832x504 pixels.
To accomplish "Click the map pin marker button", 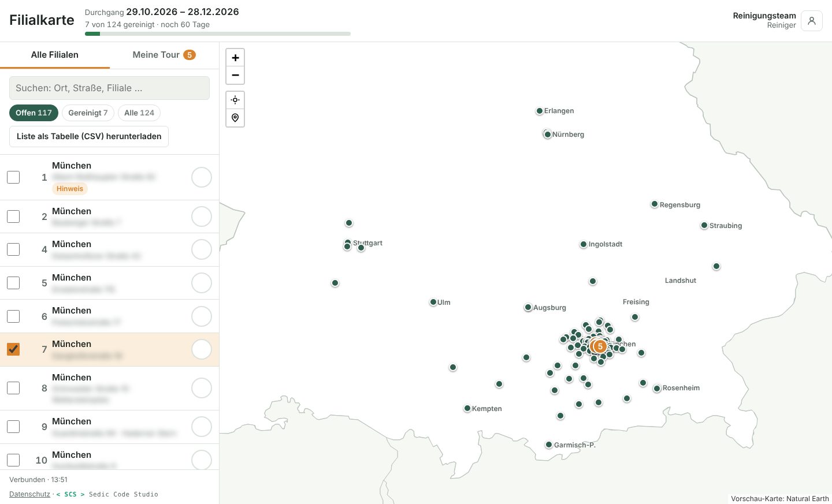I will click(x=235, y=118).
